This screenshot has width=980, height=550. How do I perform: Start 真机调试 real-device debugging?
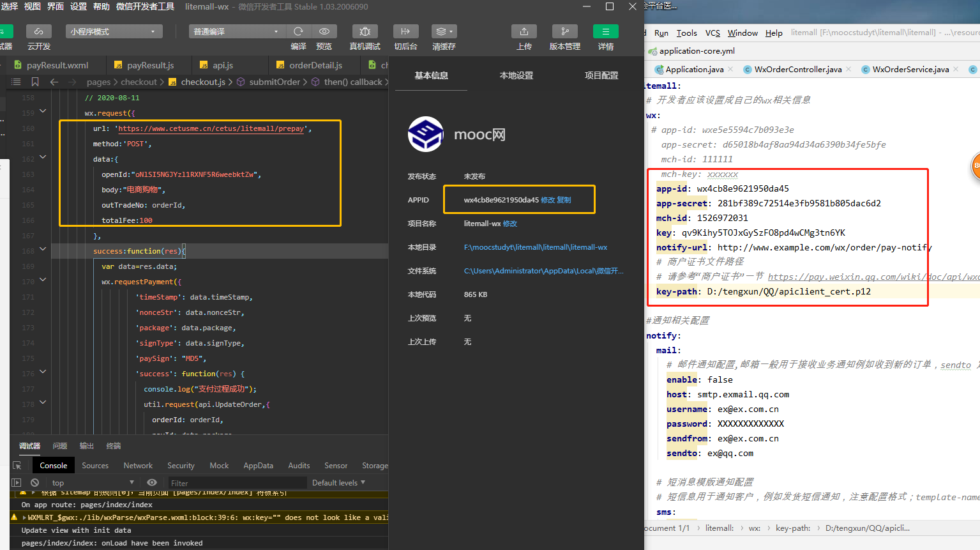point(365,31)
